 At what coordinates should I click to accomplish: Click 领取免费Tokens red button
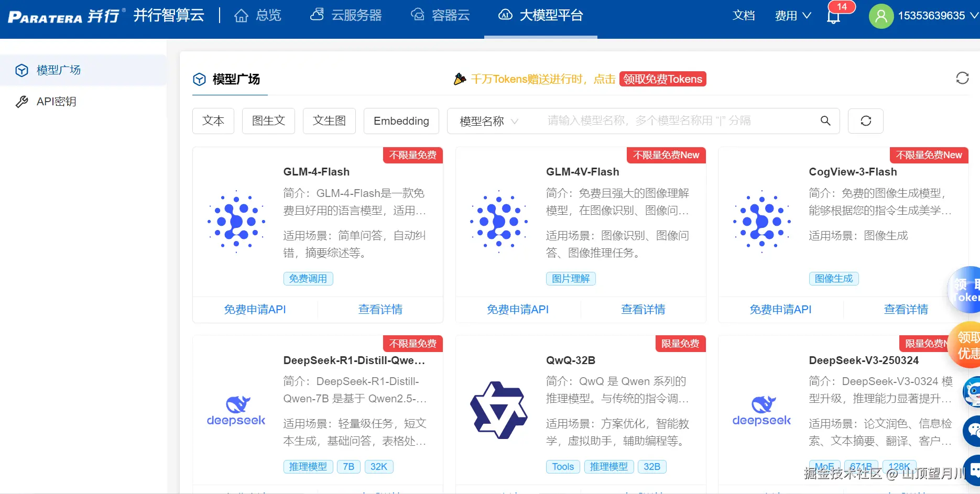(x=662, y=79)
